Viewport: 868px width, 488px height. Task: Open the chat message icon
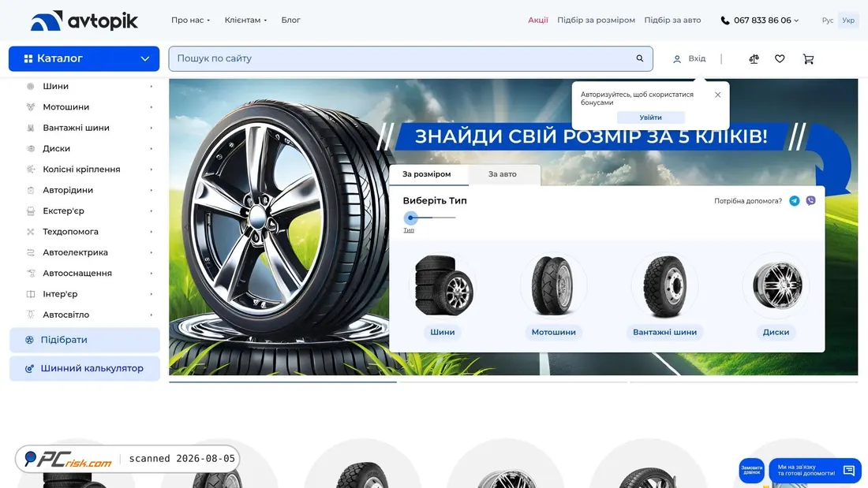click(x=848, y=471)
